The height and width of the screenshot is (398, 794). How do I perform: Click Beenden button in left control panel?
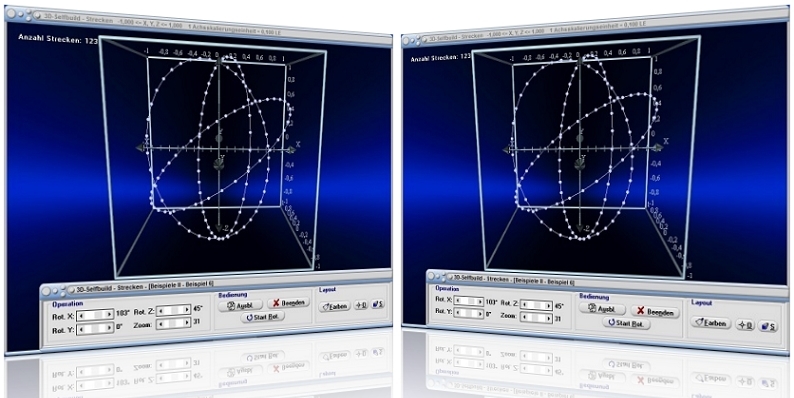pos(288,303)
